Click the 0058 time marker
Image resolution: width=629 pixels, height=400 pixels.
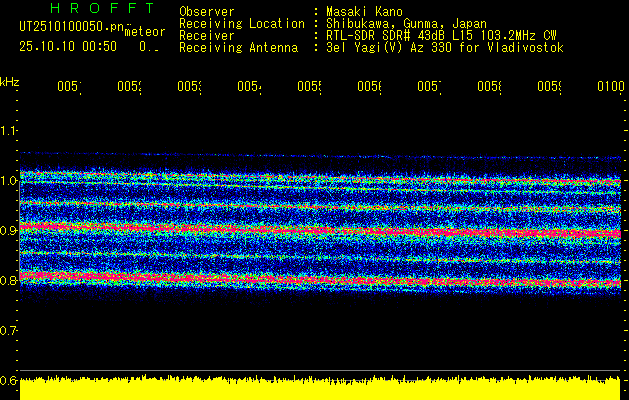click(490, 86)
